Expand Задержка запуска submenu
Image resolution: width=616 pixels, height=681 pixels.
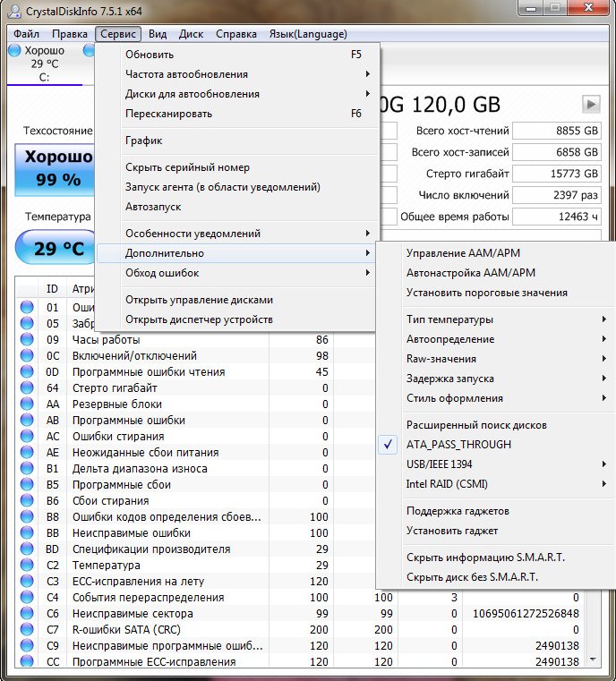495,379
